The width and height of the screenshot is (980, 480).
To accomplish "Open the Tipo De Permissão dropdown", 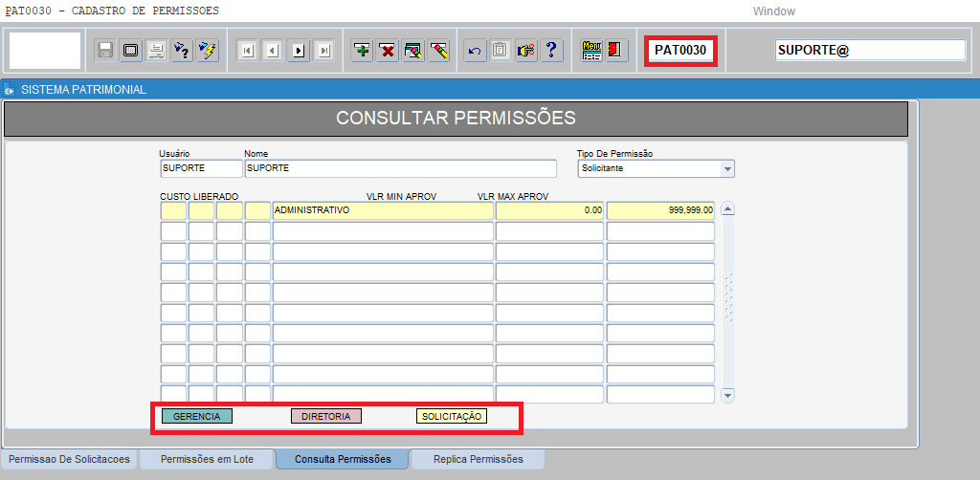I will 727,169.
